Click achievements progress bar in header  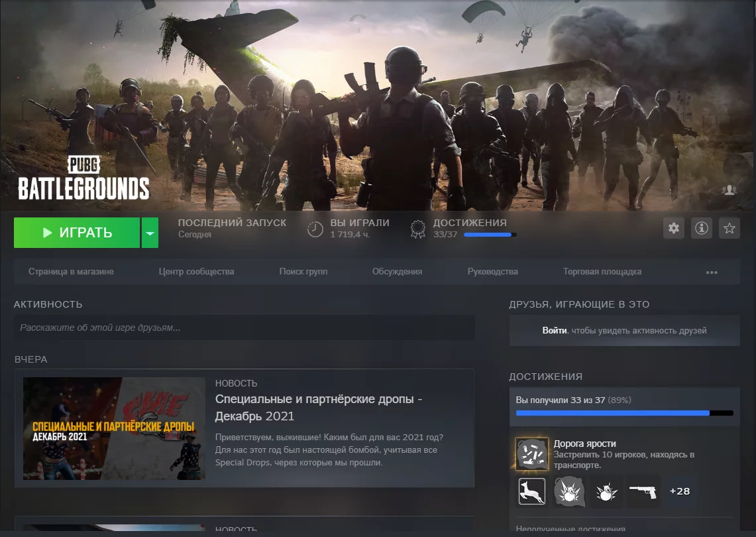click(x=490, y=235)
